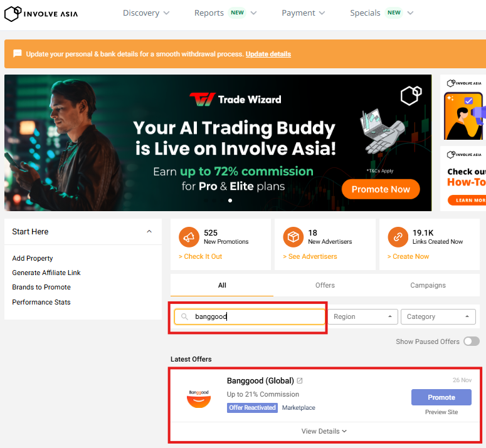Toggle Show Paused Offers switch
This screenshot has height=448, width=486.
471,341
